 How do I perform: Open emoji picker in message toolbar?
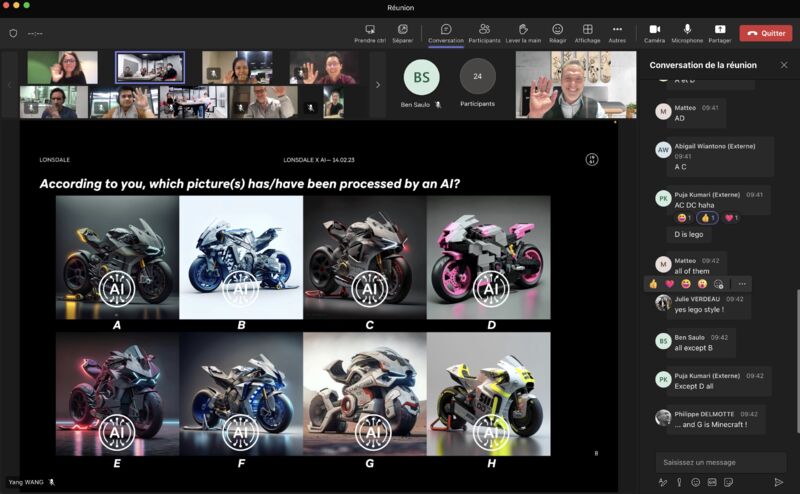(695, 482)
